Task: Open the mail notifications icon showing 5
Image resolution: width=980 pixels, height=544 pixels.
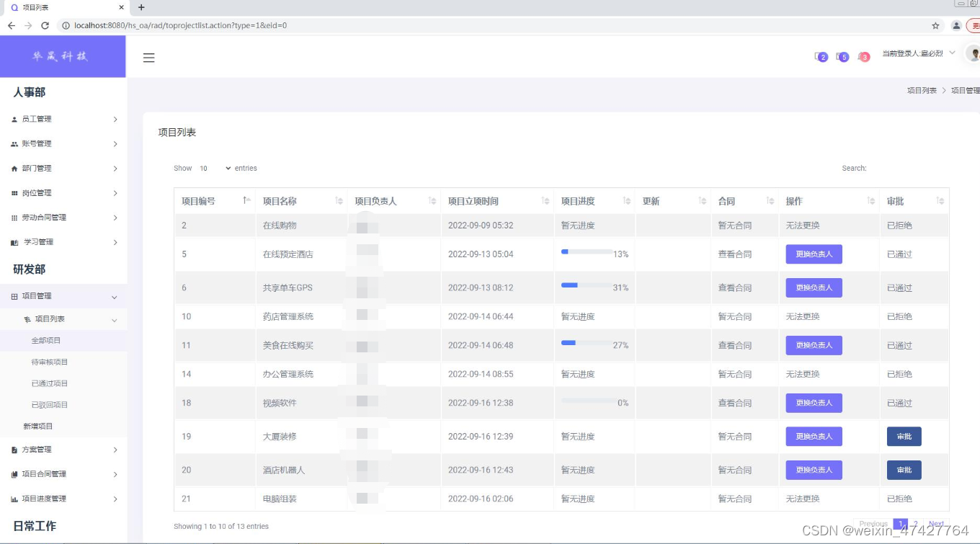Action: click(842, 56)
